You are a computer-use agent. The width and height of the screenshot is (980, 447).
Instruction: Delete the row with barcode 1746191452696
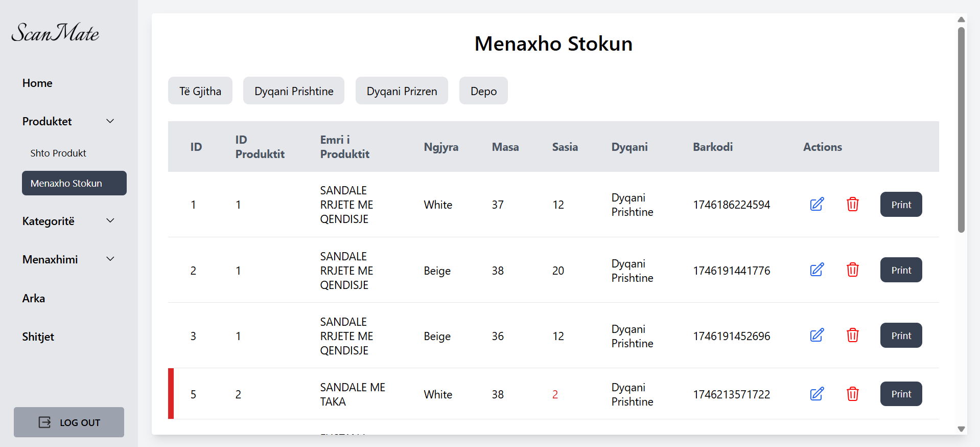[852, 335]
